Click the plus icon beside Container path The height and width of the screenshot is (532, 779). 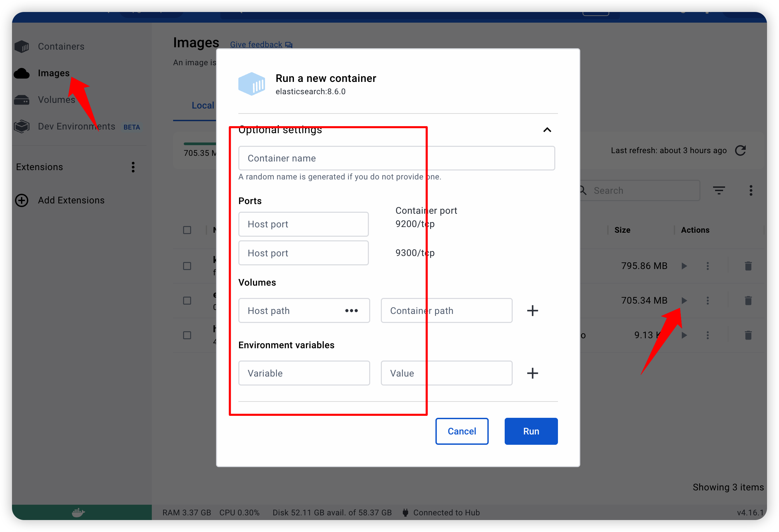(532, 311)
